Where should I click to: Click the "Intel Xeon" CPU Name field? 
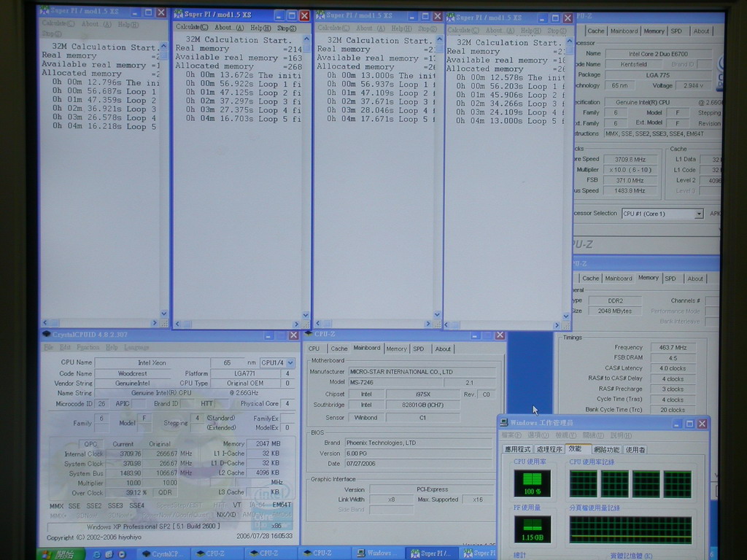152,362
